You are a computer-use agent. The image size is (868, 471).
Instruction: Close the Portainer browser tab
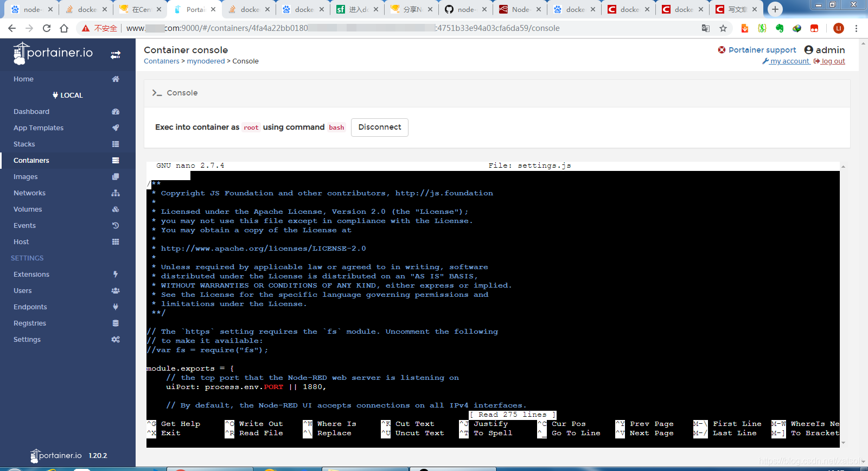coord(213,9)
